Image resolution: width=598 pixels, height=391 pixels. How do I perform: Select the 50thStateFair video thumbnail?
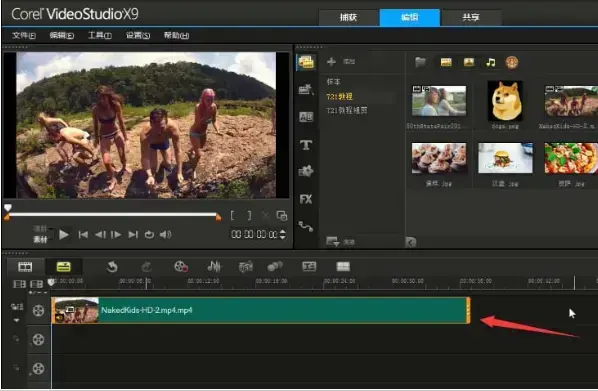(x=439, y=101)
